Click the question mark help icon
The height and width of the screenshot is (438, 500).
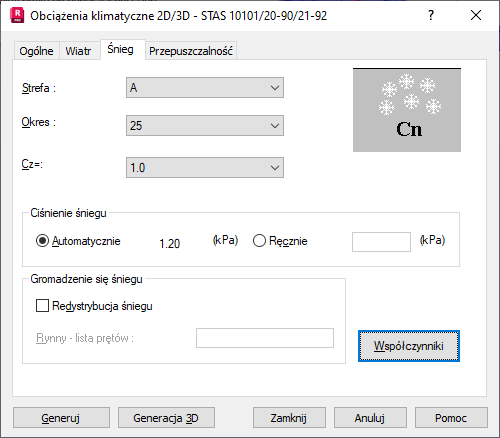click(x=431, y=15)
